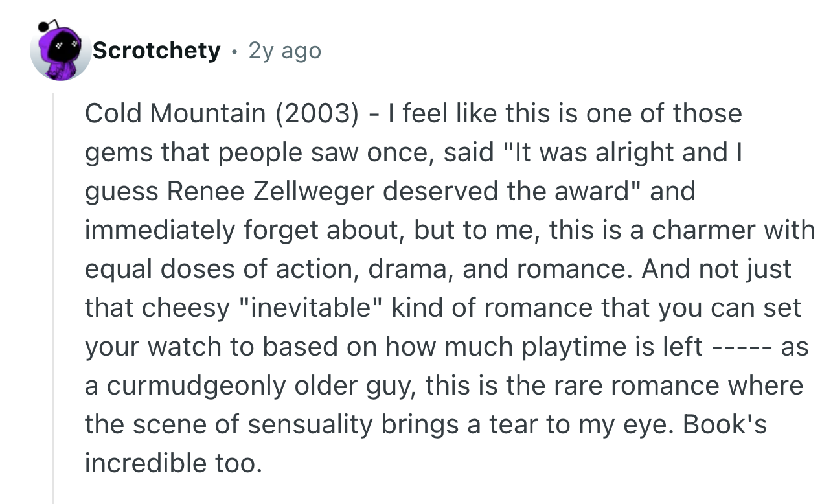Click the "2y ago" comment timestamp
Image resolution: width=833 pixels, height=504 pixels.
[x=284, y=51]
